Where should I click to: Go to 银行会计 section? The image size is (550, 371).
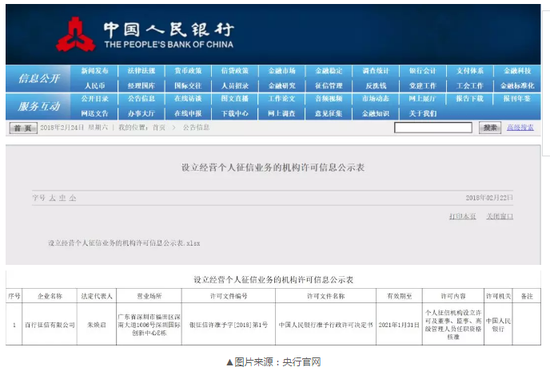(423, 71)
